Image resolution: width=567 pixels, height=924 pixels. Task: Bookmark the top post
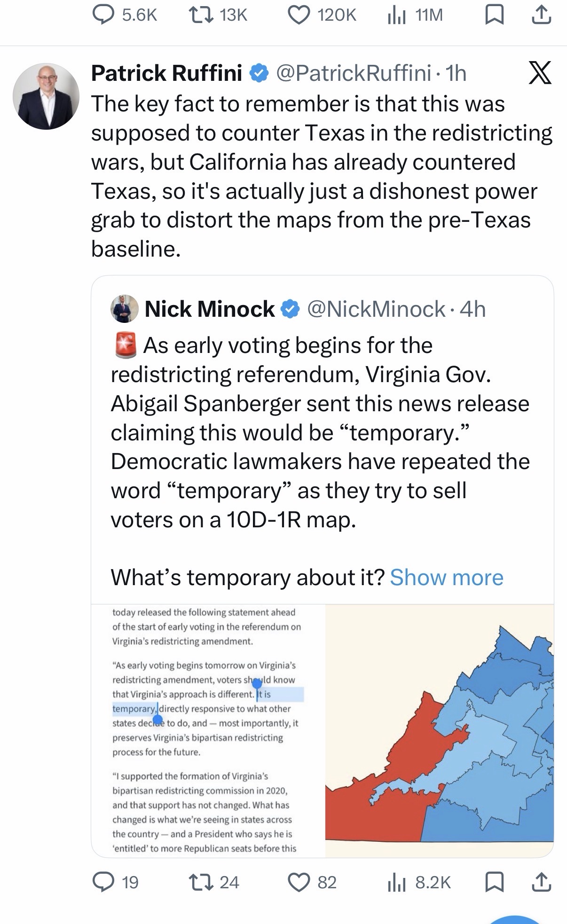point(494,16)
